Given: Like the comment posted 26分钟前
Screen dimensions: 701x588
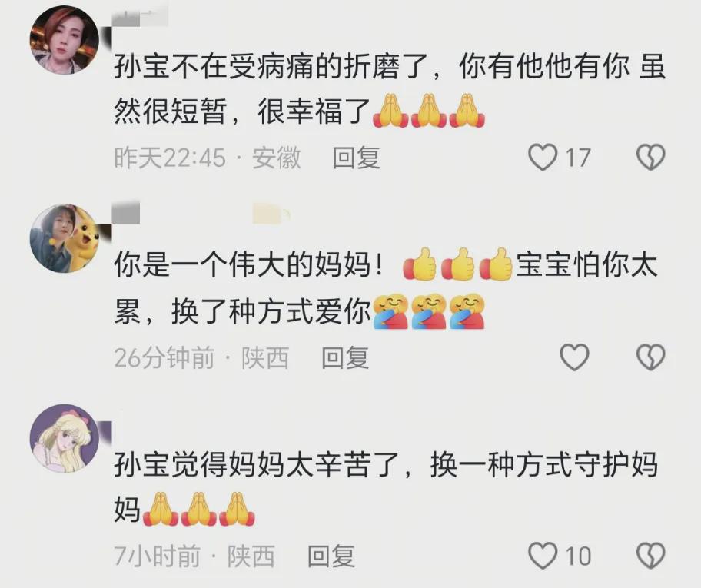Looking at the screenshot, I should (x=574, y=357).
